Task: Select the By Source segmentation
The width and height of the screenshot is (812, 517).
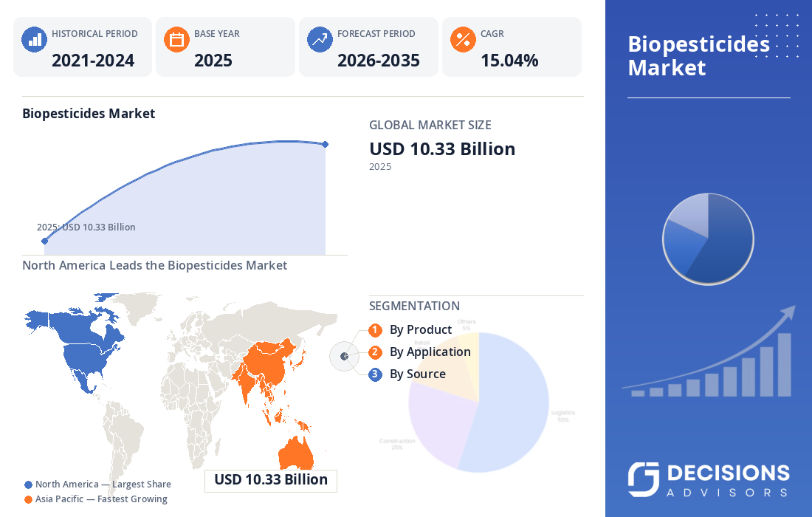Action: tap(417, 374)
